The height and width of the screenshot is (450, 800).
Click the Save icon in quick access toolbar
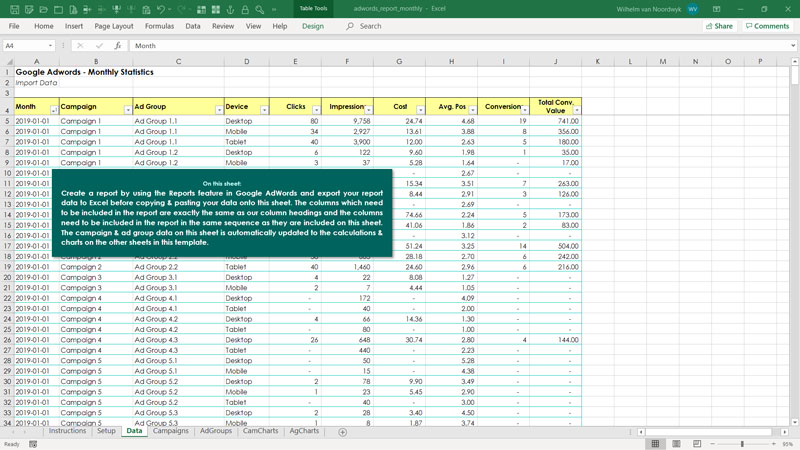click(x=14, y=9)
